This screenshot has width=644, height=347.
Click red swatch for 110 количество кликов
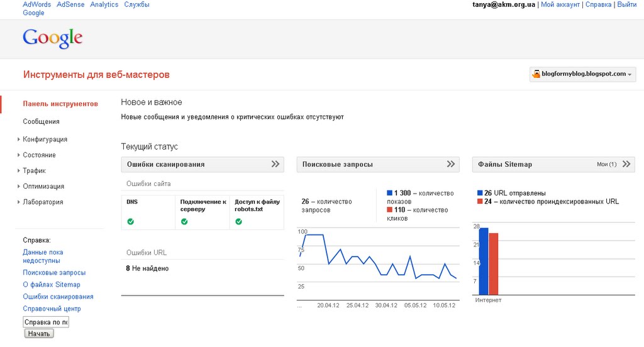coord(389,209)
